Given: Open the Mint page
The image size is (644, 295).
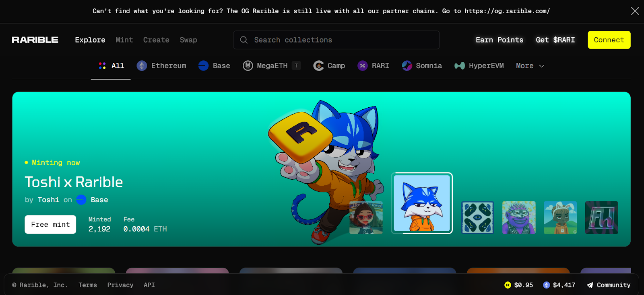Looking at the screenshot, I should [124, 40].
